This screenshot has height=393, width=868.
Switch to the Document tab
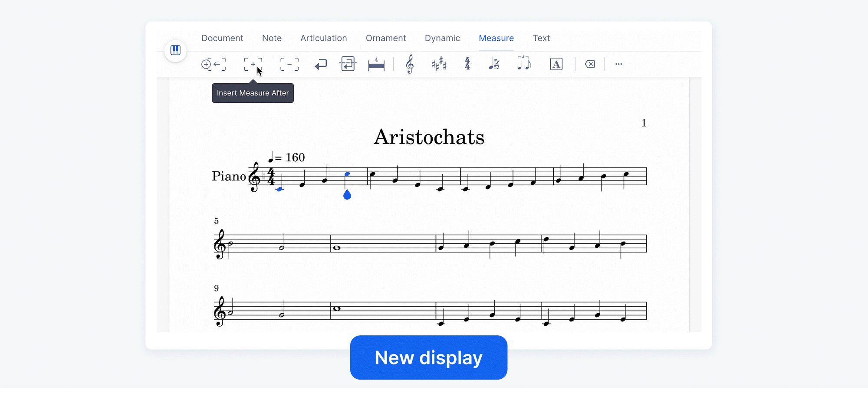pyautogui.click(x=222, y=38)
